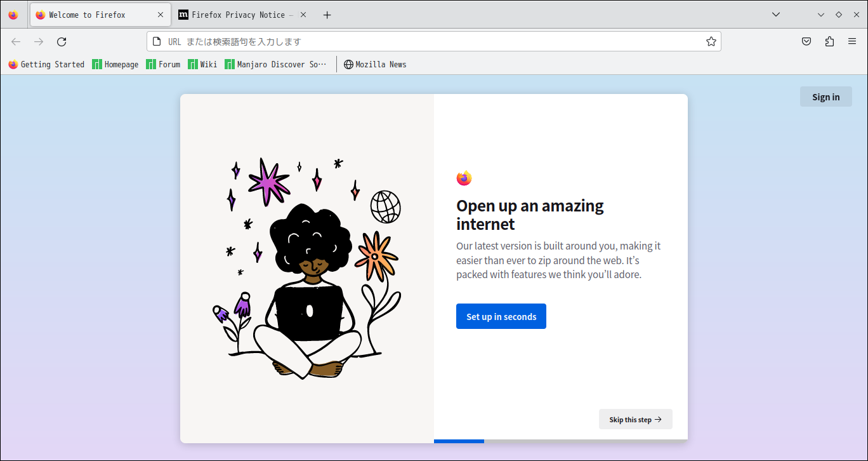Open the hamburger application menu
The height and width of the screenshot is (461, 868).
coord(852,42)
